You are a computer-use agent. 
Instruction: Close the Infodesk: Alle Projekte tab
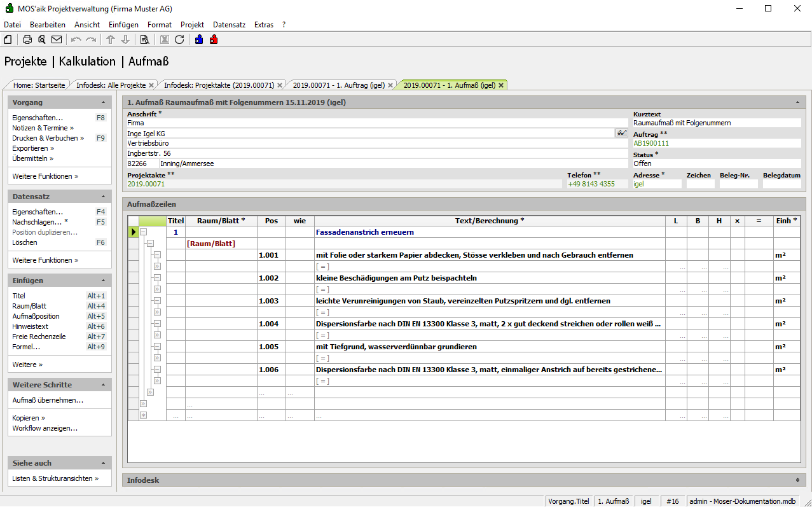(x=151, y=85)
